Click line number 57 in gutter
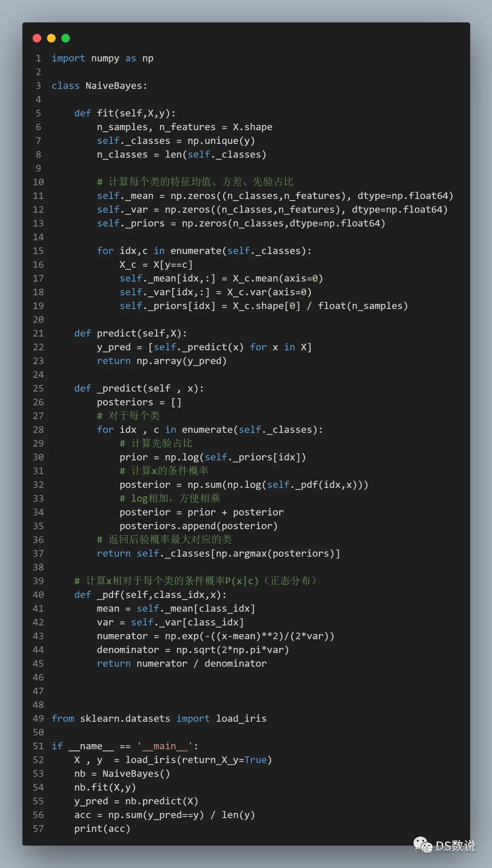 coord(38,829)
